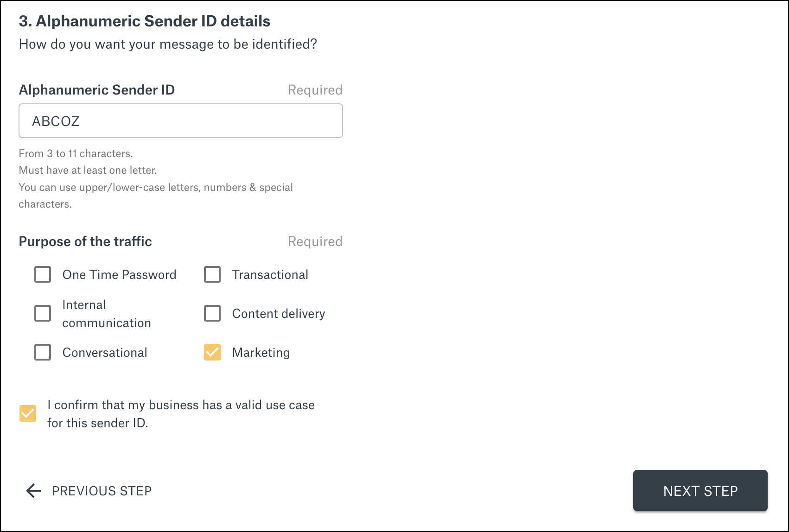The image size is (789, 532).
Task: Enable the Transactional checkbox
Action: click(x=212, y=274)
